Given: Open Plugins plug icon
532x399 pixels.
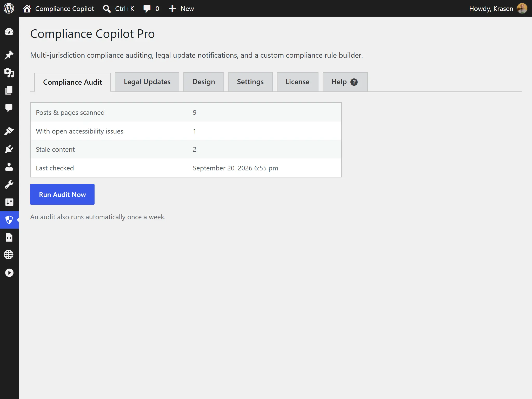Looking at the screenshot, I should [9, 149].
